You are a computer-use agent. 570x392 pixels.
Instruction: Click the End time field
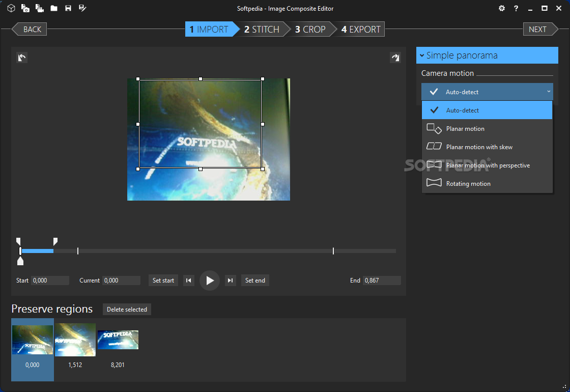point(382,281)
